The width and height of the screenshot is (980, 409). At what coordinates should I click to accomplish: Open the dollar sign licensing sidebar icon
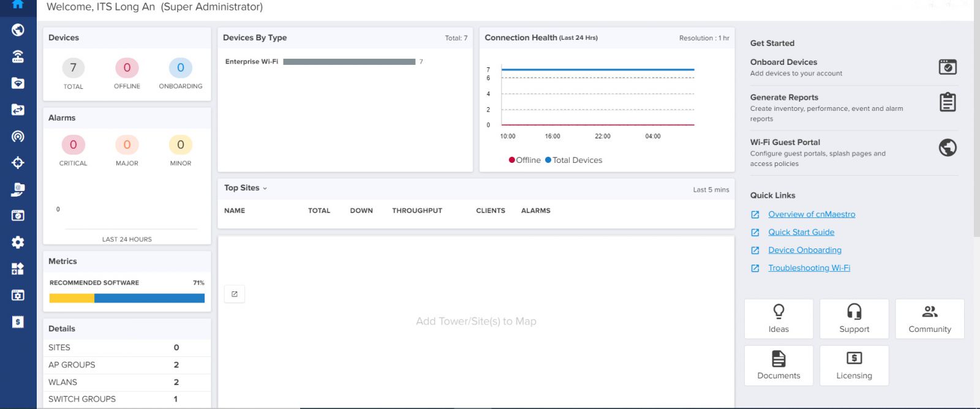pos(18,322)
